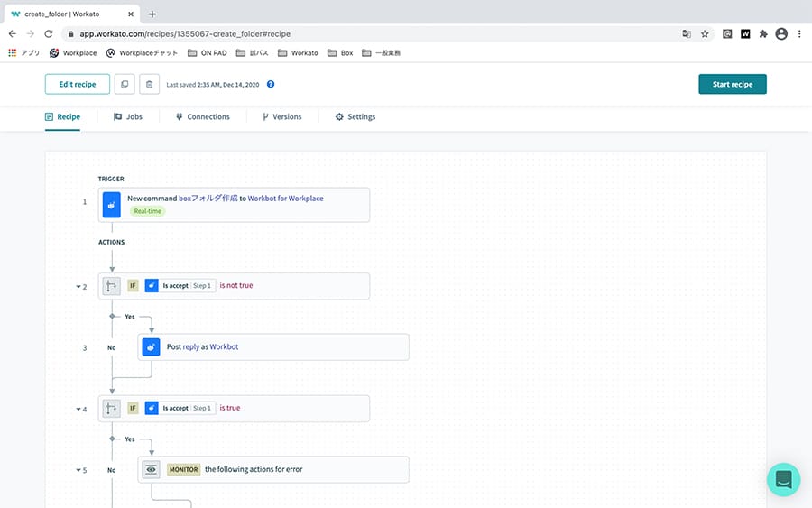
Task: Click the branch icon on step 2
Action: click(x=111, y=286)
